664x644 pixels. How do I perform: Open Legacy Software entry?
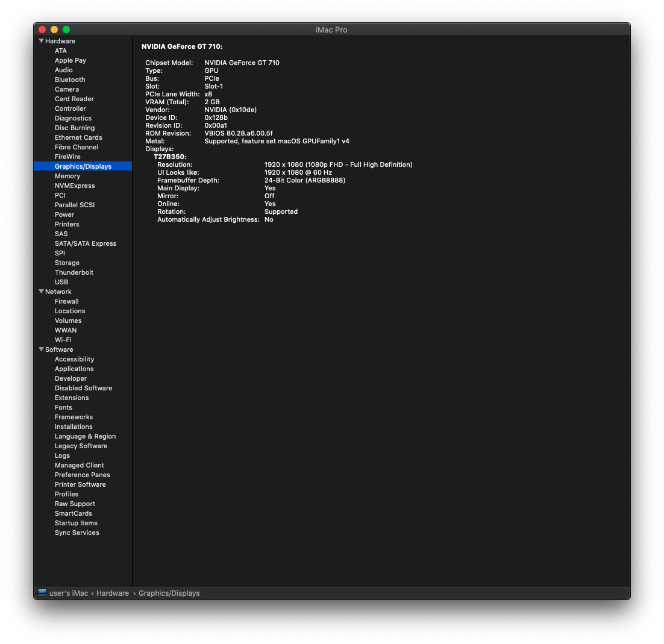[x=81, y=446]
